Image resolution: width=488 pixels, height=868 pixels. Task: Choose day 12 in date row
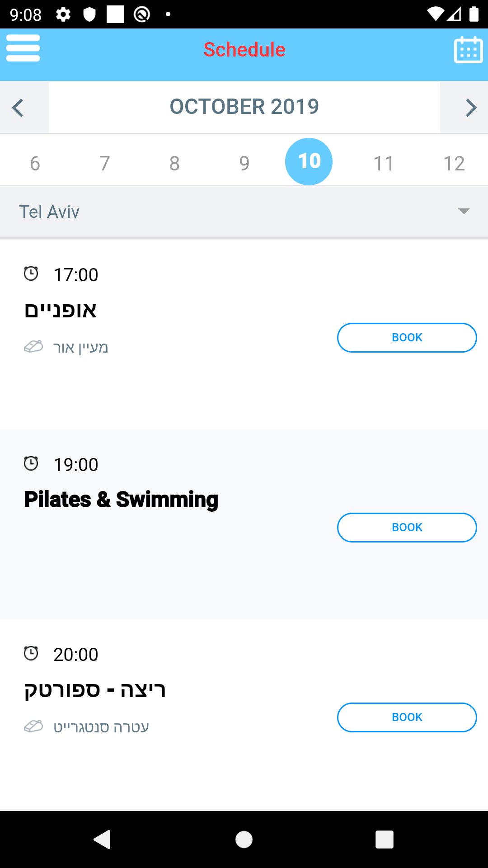(454, 163)
